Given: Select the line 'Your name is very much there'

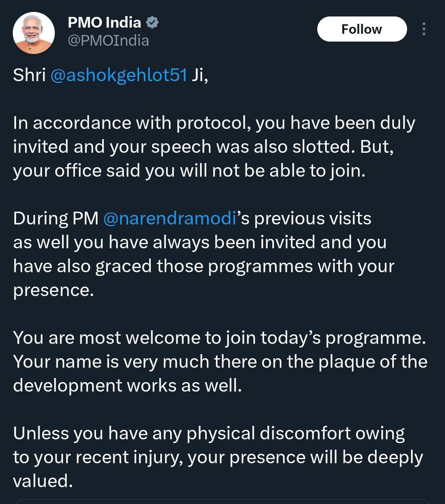Looking at the screenshot, I should pos(220,362).
